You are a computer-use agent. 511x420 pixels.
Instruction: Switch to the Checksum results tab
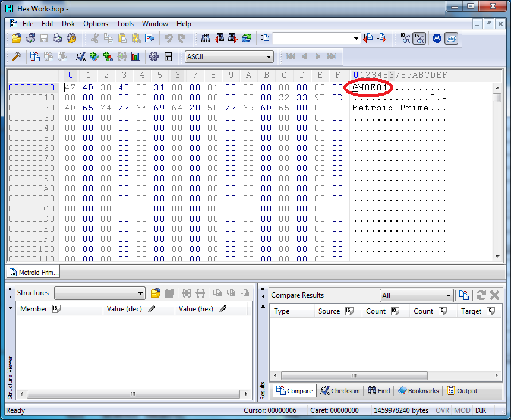coord(340,391)
